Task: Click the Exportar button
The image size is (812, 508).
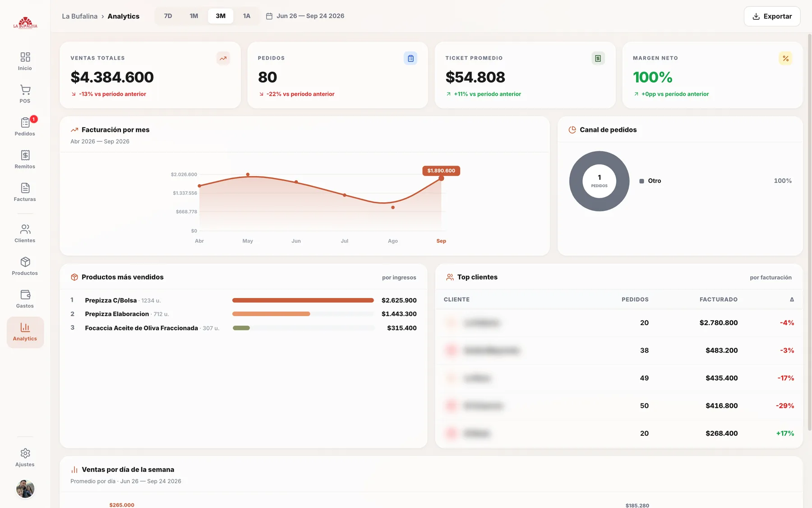Action: click(x=772, y=16)
